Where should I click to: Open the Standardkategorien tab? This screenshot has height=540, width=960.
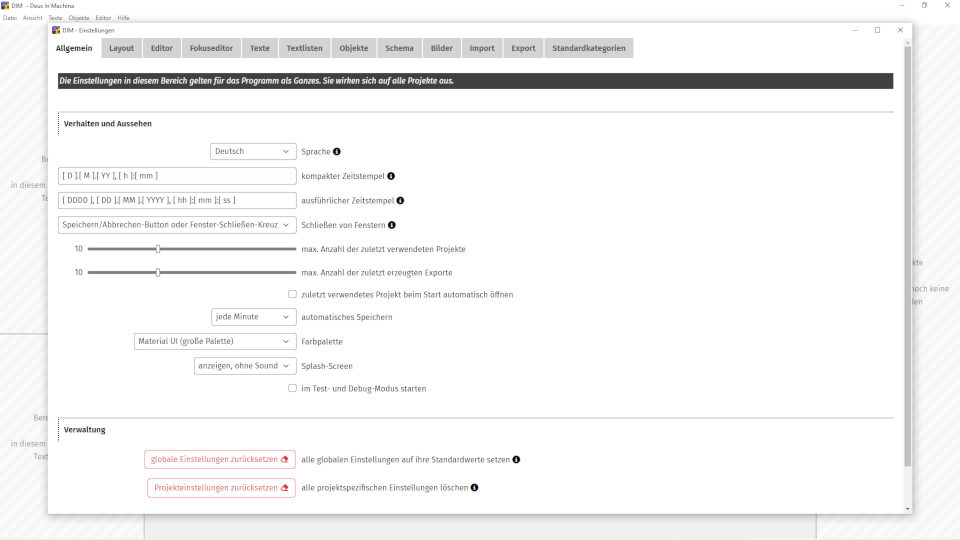589,48
